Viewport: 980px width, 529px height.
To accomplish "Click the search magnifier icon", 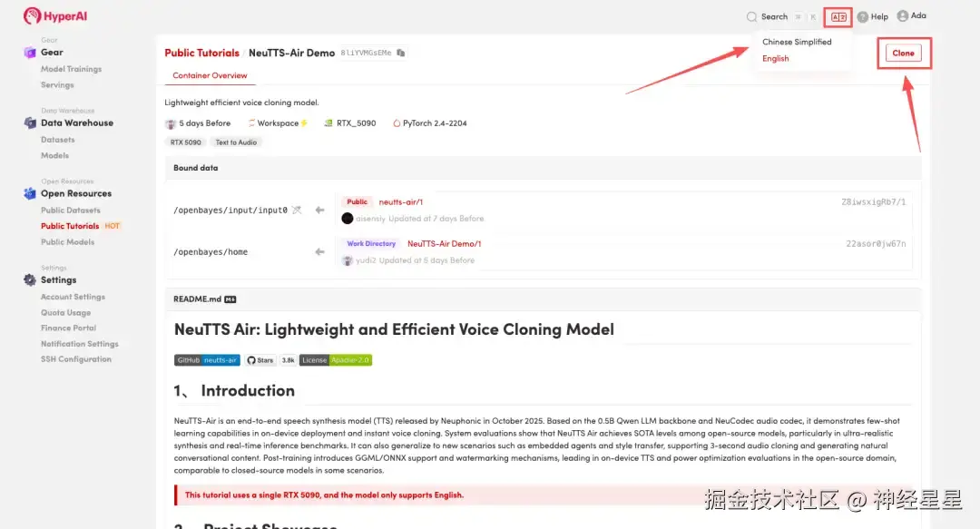I will (x=751, y=17).
